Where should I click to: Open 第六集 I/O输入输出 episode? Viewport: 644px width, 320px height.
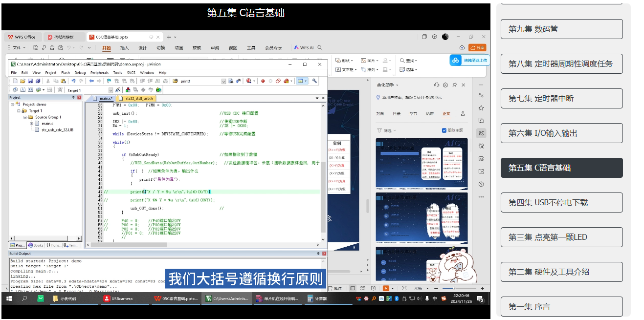[561, 133]
